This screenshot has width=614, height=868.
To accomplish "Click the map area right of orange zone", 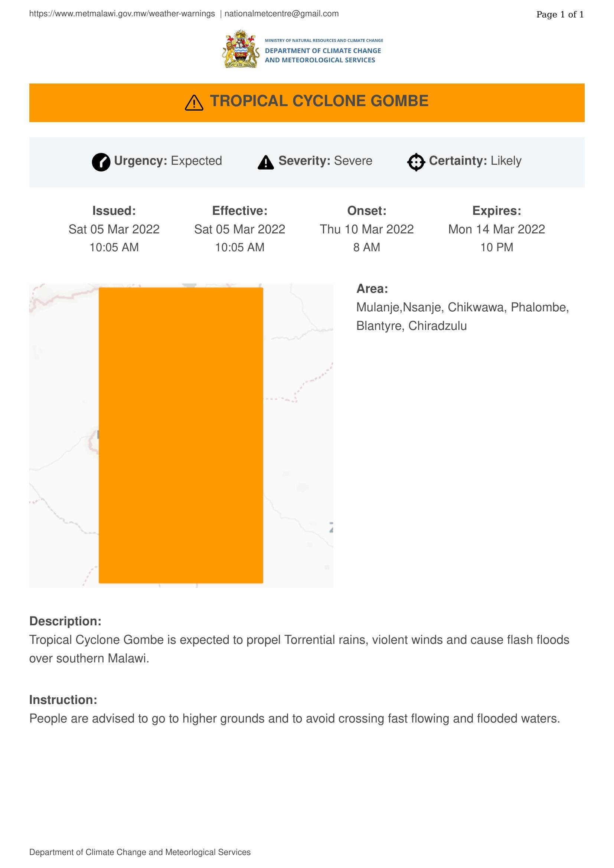I will pyautogui.click(x=298, y=435).
